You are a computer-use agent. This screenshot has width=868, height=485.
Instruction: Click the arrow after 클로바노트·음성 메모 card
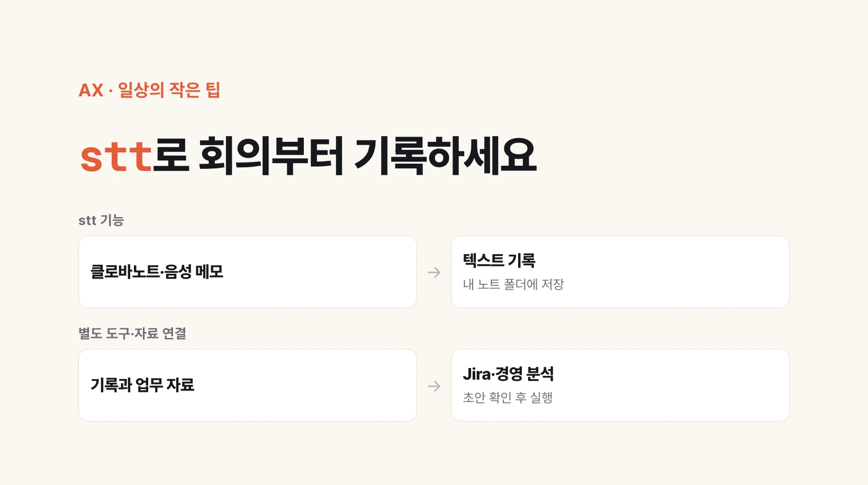[434, 272]
